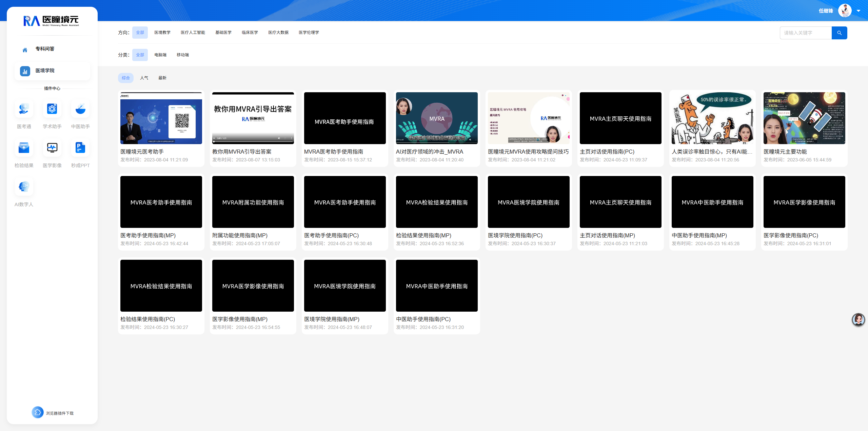The image size is (868, 431).
Task: Click the username 任继锋
Action: coord(826,11)
